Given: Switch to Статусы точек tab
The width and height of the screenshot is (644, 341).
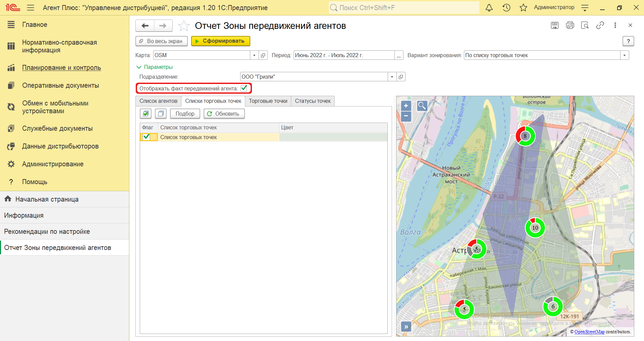Looking at the screenshot, I should click(313, 101).
